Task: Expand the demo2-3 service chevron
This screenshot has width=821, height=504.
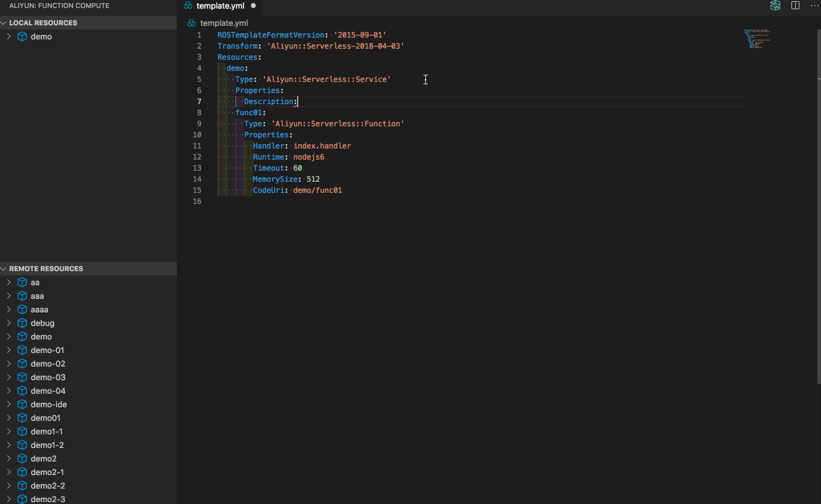Action: point(9,499)
